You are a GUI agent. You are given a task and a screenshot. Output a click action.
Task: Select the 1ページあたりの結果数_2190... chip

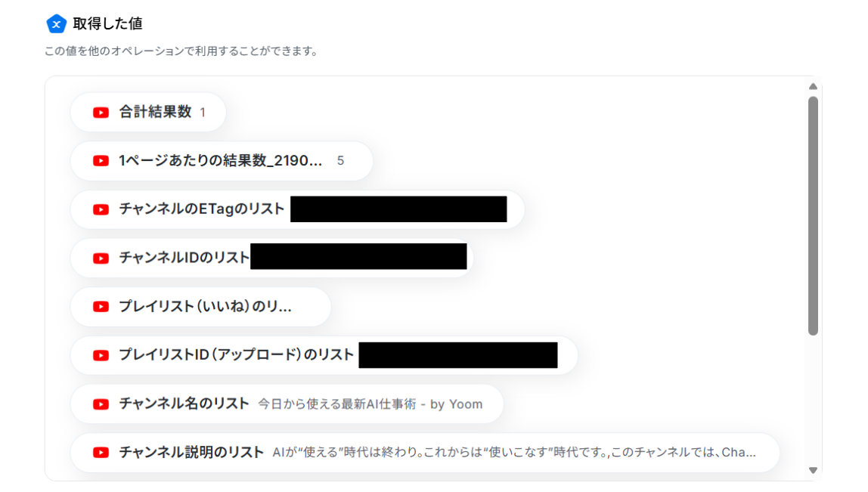pos(222,161)
